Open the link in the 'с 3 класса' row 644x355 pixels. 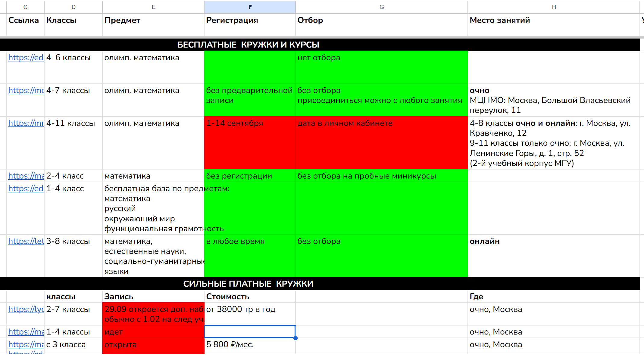[x=26, y=344]
